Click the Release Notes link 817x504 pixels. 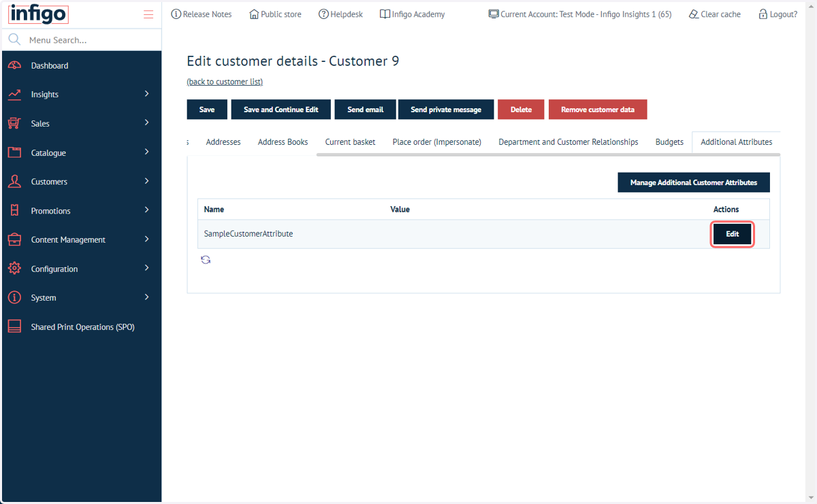(x=202, y=14)
